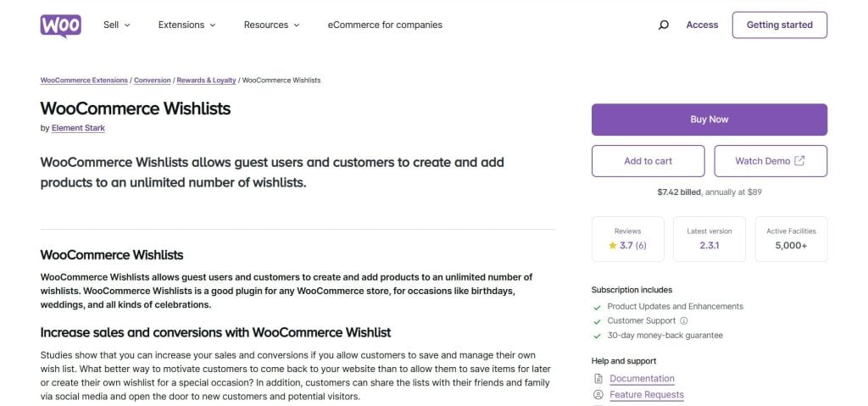Expand the Extensions dropdown menu
Screen dimensions: 868x406
186,25
